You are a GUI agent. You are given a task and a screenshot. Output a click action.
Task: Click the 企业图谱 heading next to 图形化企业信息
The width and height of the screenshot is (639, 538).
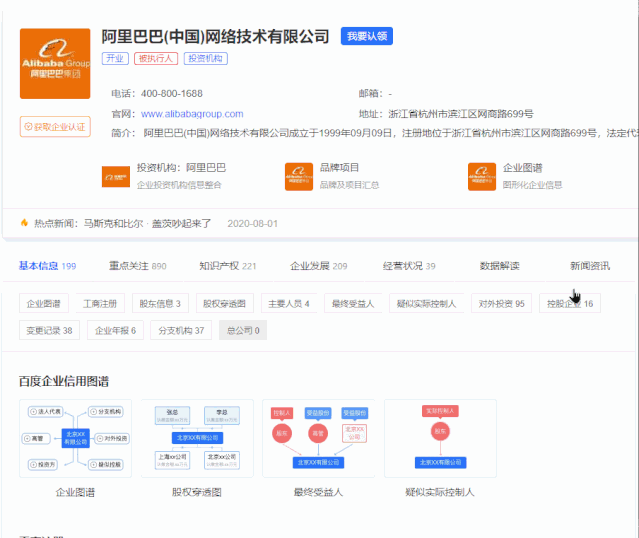click(x=522, y=168)
